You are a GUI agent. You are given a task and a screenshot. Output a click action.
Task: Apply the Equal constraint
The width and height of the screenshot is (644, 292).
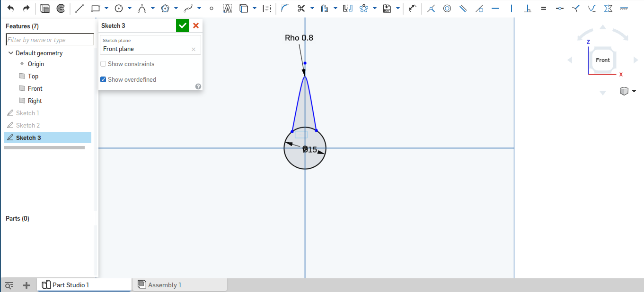point(544,8)
